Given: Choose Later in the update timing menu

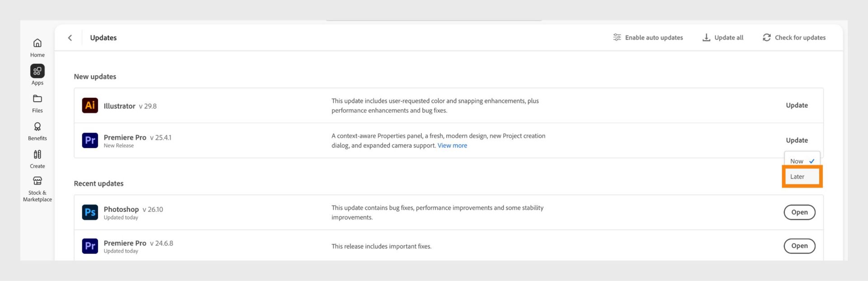Looking at the screenshot, I should pos(798,176).
